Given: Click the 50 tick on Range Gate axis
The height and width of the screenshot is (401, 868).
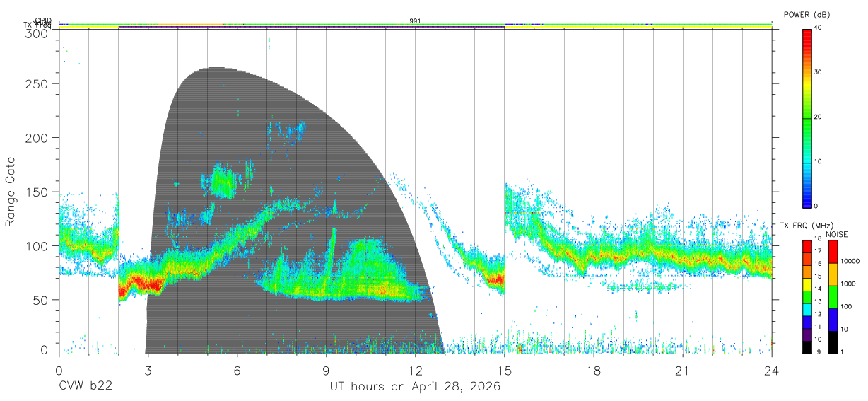Looking at the screenshot, I should tap(41, 300).
